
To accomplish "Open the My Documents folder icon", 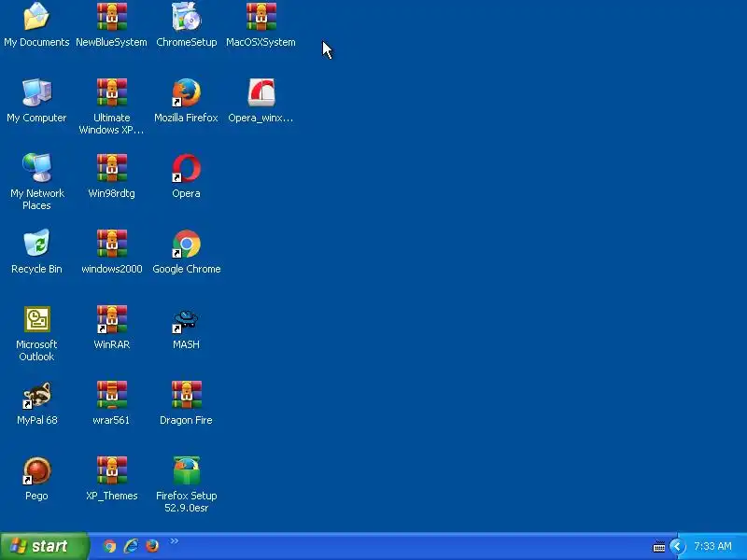I will pos(36,17).
